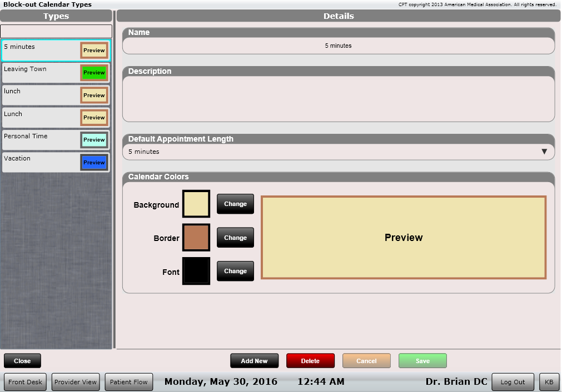The height and width of the screenshot is (392, 562).
Task: Select the Border color swatch
Action: tap(196, 238)
